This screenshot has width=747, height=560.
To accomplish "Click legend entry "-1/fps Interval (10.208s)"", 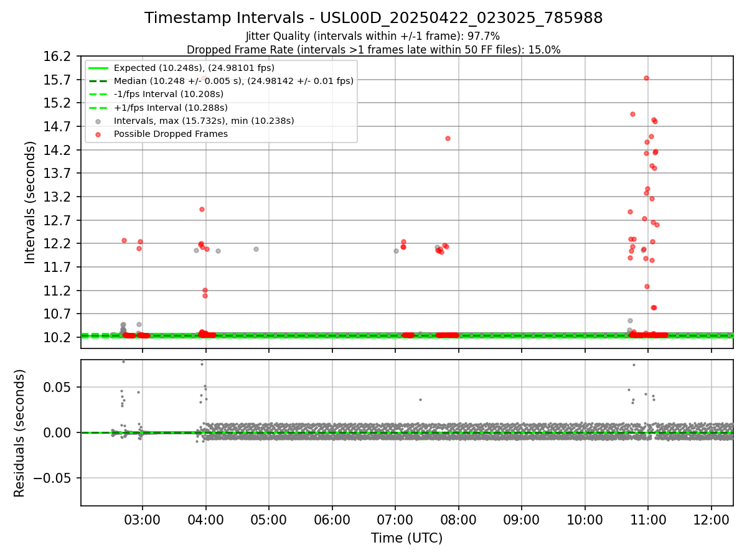I will click(169, 94).
